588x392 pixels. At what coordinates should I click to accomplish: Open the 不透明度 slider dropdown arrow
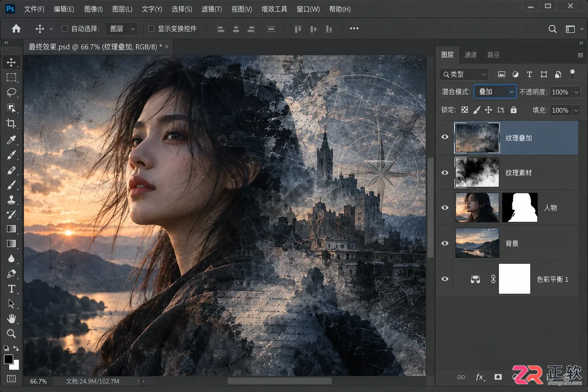coord(576,92)
